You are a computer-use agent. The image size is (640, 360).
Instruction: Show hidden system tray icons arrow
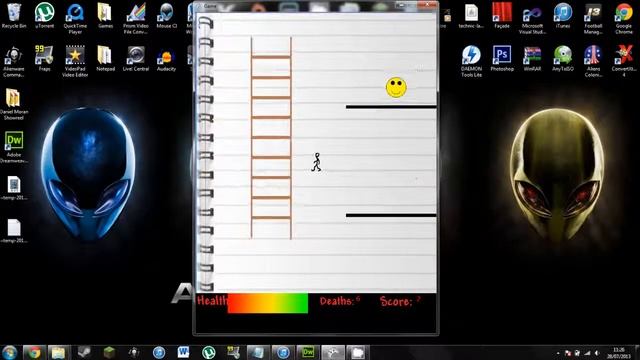coord(558,353)
